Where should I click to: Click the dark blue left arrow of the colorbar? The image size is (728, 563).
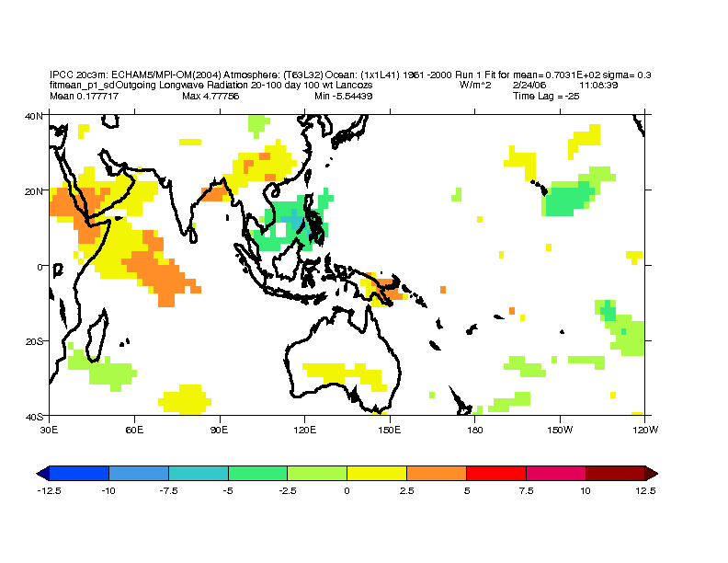tap(43, 473)
